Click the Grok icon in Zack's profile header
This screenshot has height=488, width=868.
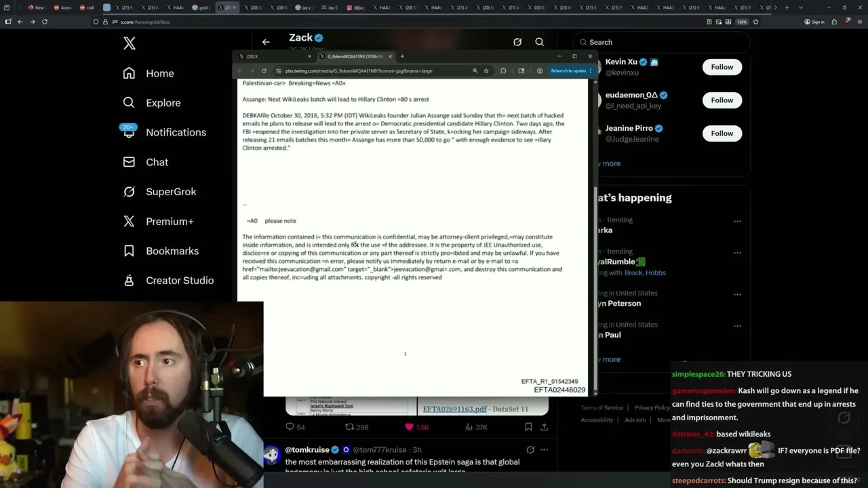[517, 42]
